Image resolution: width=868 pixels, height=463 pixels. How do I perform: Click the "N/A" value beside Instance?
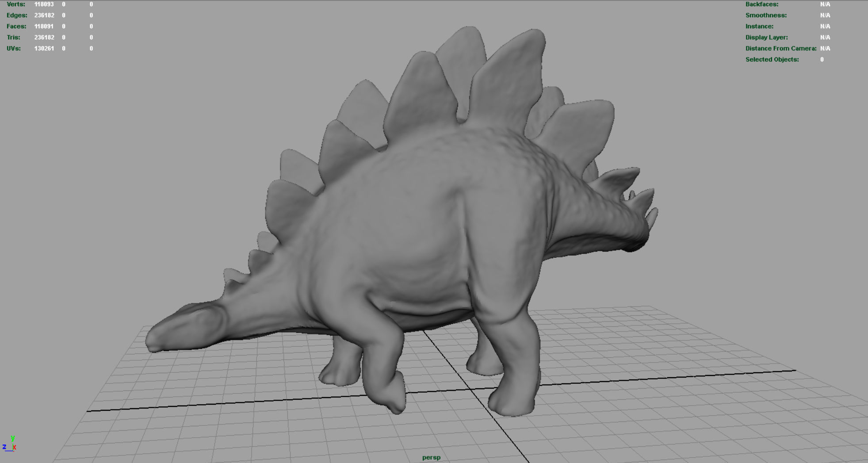(825, 27)
